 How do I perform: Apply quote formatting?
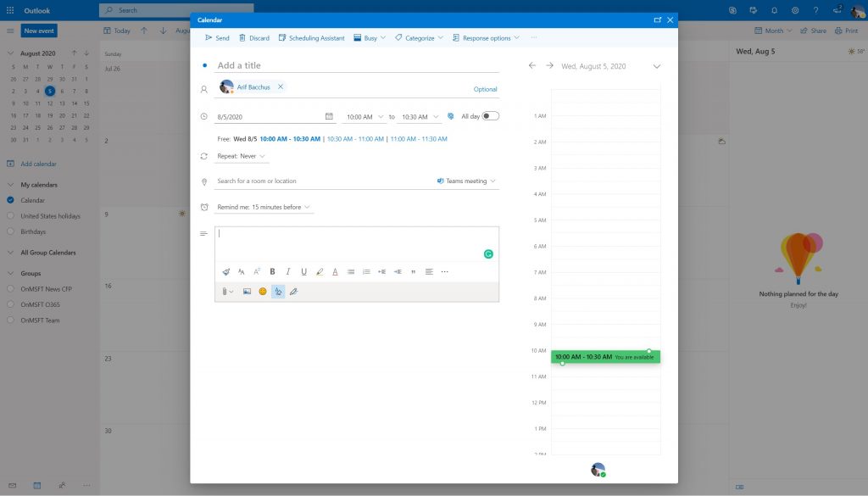pos(413,272)
